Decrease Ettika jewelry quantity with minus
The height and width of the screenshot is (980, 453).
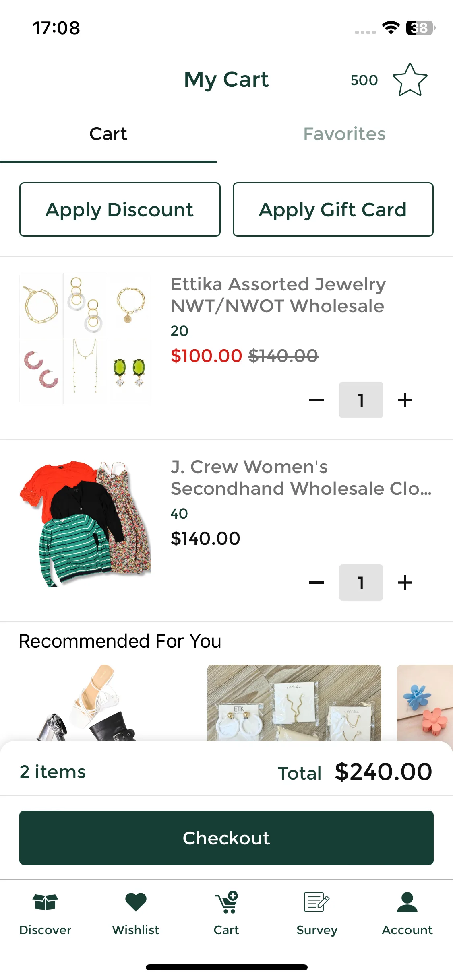pyautogui.click(x=316, y=400)
